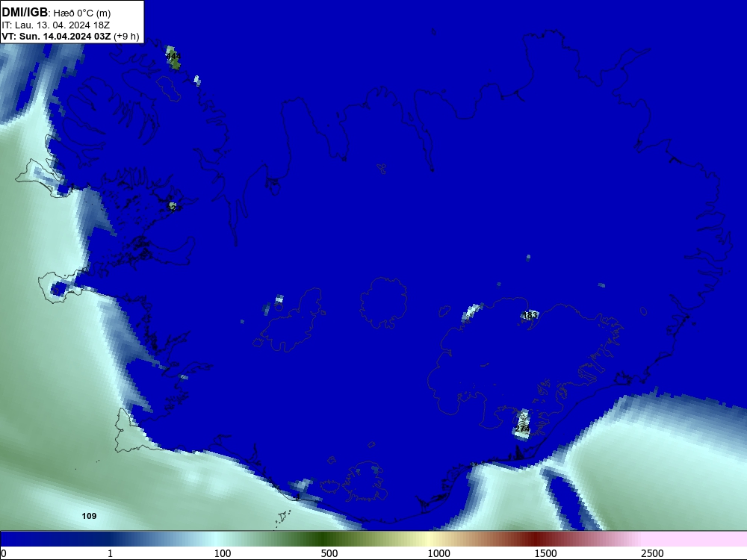This screenshot has width=747, height=560.
Task: Click the legend tick label 1000
Action: coord(438,553)
